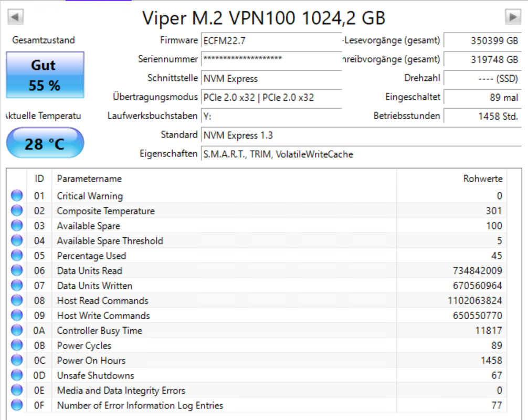Click status orb for Power Cycles

(17, 345)
